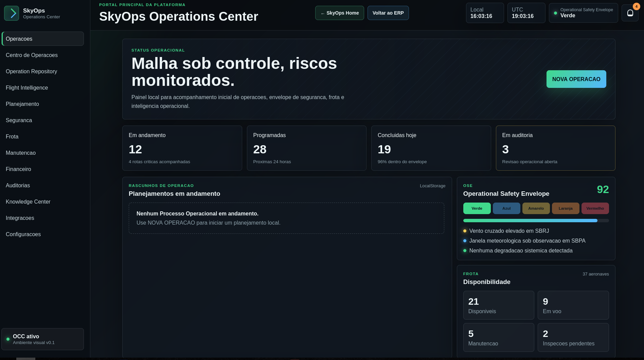
Task: Select the Verde envelope level
Action: [477, 208]
